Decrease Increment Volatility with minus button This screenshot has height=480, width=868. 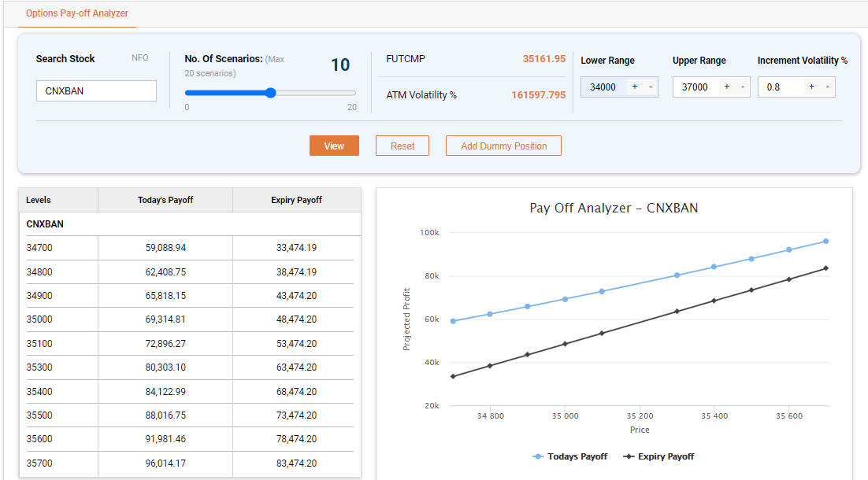pos(827,87)
